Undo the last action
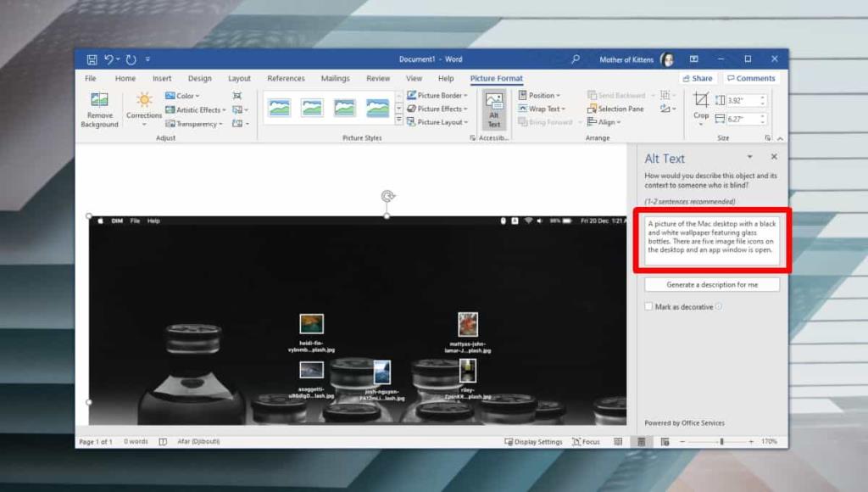868x492 pixels. 107,59
